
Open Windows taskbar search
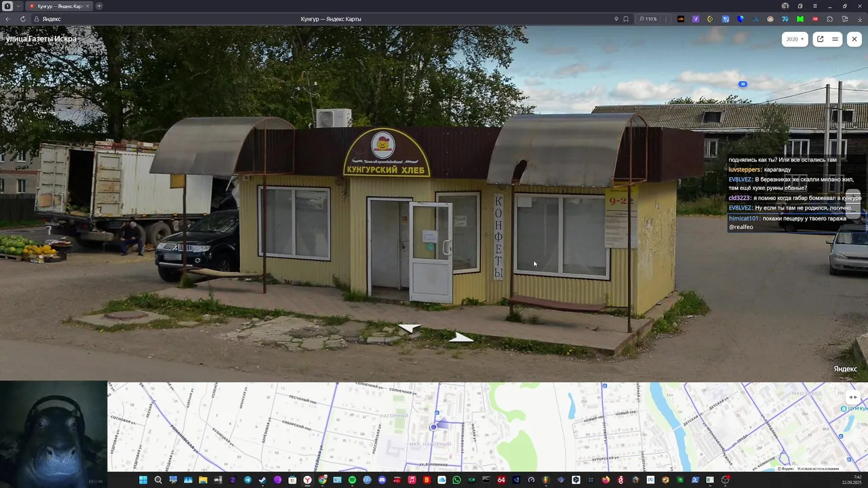pos(157,480)
